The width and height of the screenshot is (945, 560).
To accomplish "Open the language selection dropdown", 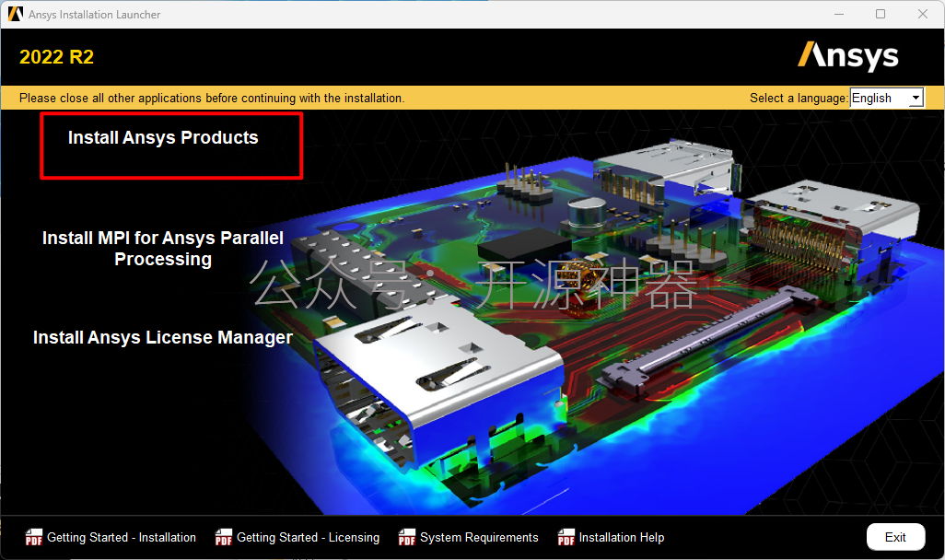I will (887, 98).
